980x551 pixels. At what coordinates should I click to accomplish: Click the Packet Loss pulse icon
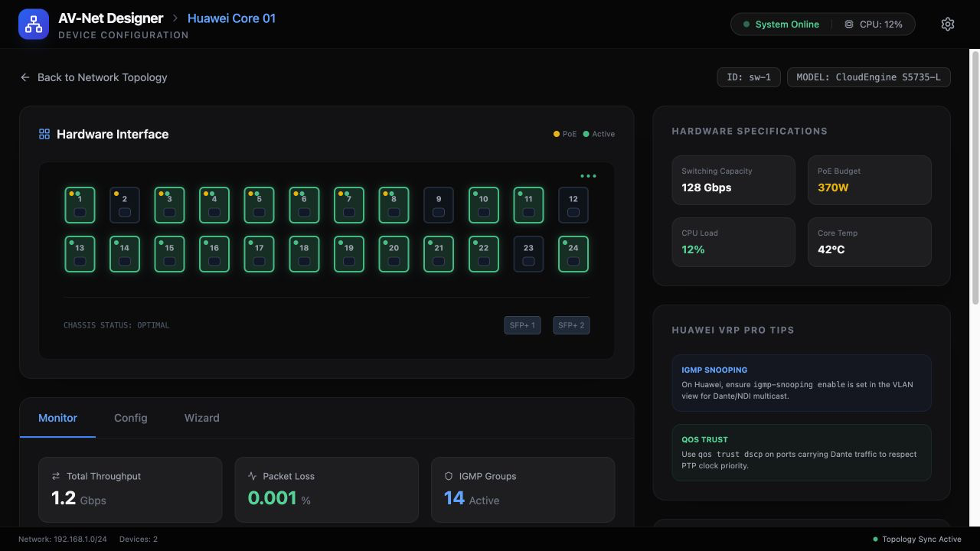pos(253,476)
